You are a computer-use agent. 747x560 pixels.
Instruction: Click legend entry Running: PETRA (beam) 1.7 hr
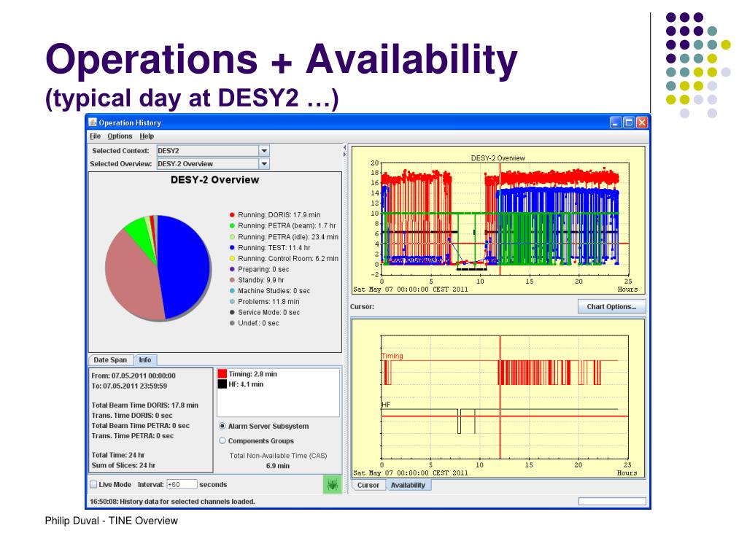pos(282,226)
